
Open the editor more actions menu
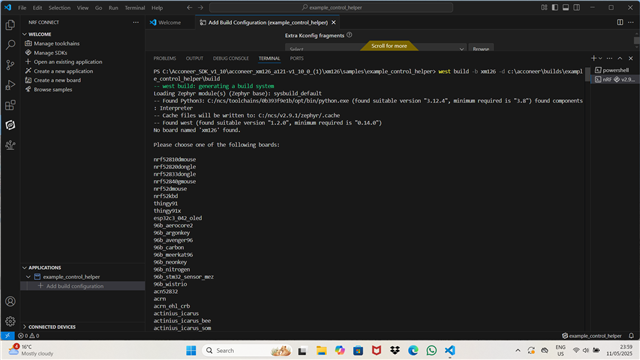(x=631, y=22)
